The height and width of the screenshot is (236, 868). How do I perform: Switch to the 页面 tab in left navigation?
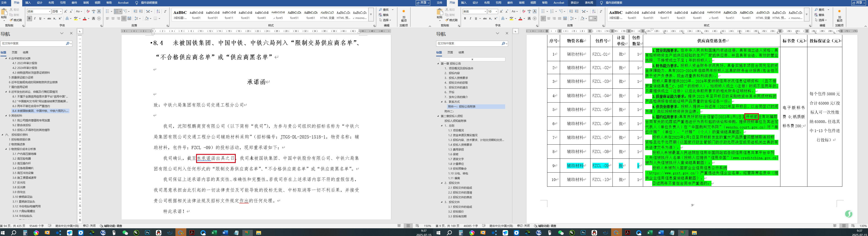(15, 52)
